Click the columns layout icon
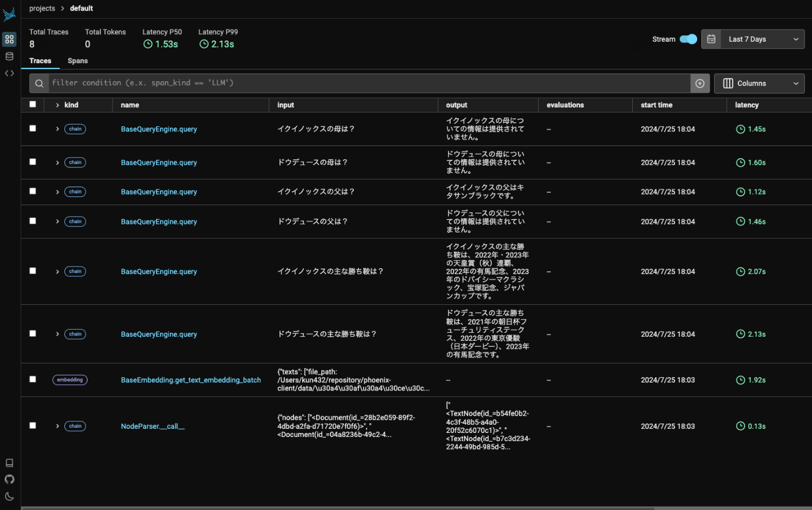812x510 pixels. [728, 83]
